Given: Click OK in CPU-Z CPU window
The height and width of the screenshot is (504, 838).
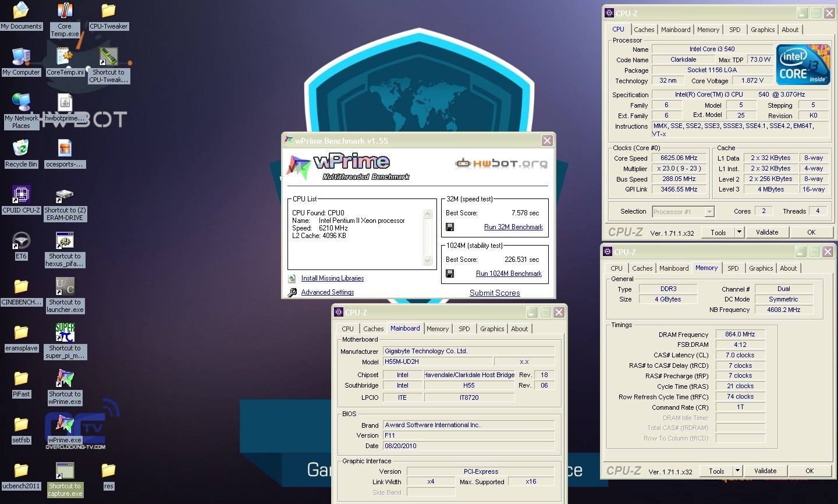Looking at the screenshot, I should point(811,232).
